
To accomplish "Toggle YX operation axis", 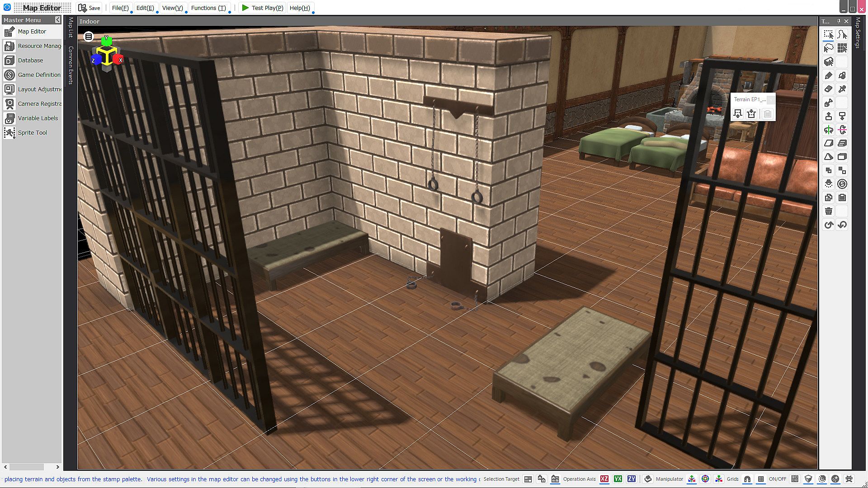I will 618,479.
